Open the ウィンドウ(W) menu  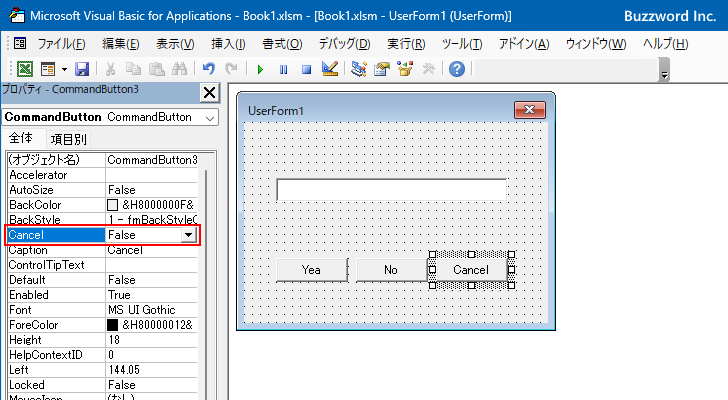(x=596, y=44)
